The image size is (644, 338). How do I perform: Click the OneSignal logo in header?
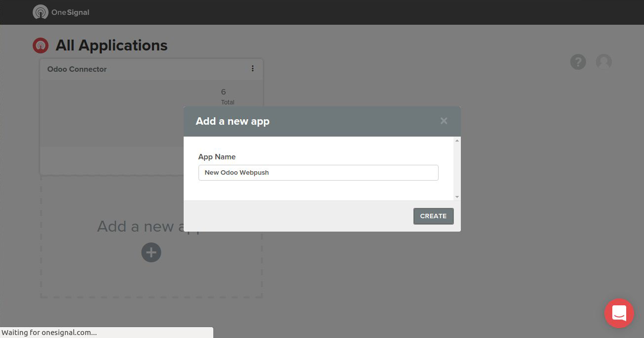61,12
